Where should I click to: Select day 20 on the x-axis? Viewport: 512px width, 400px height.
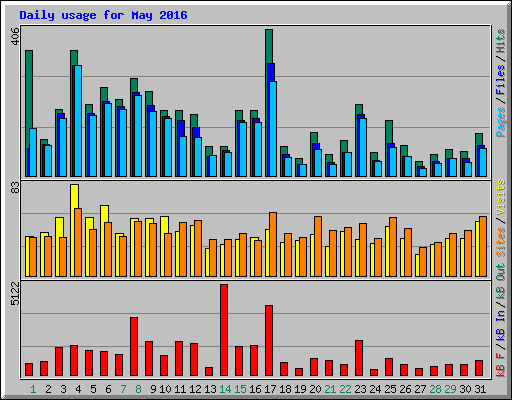[x=315, y=389]
